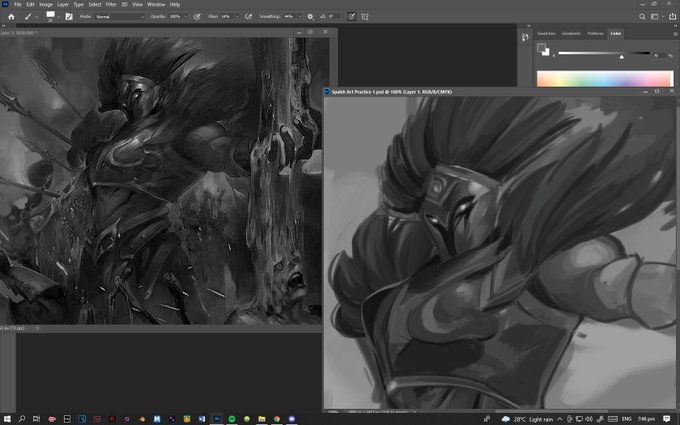Viewport: 680px width, 425px height.
Task: Toggle pressure for opacity icon
Action: [x=197, y=16]
